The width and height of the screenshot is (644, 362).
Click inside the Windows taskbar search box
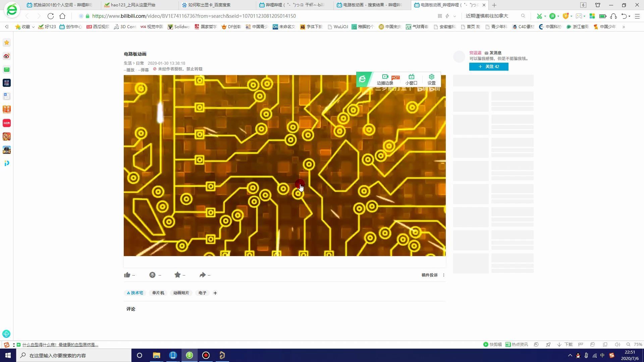pos(74,355)
